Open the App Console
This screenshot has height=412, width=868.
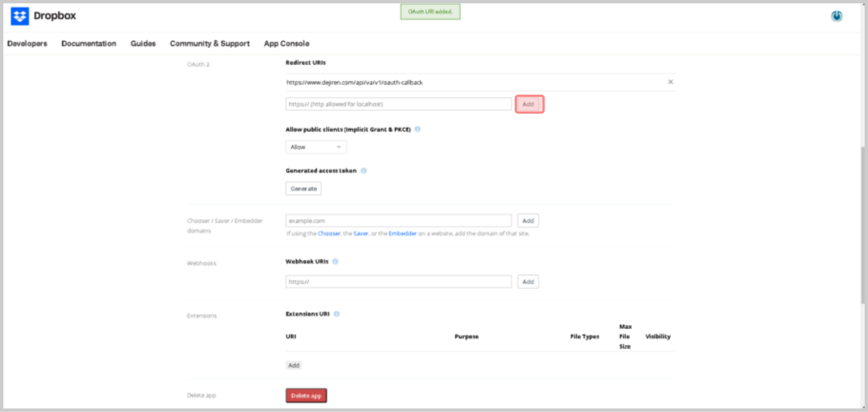coord(287,43)
